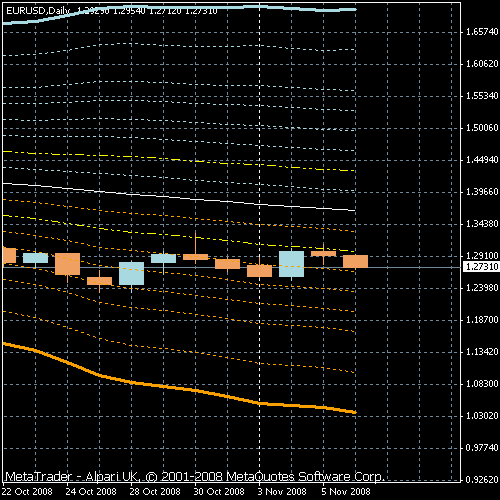
Task: Click the 22 Oct 2008 date label
Action: [27, 492]
